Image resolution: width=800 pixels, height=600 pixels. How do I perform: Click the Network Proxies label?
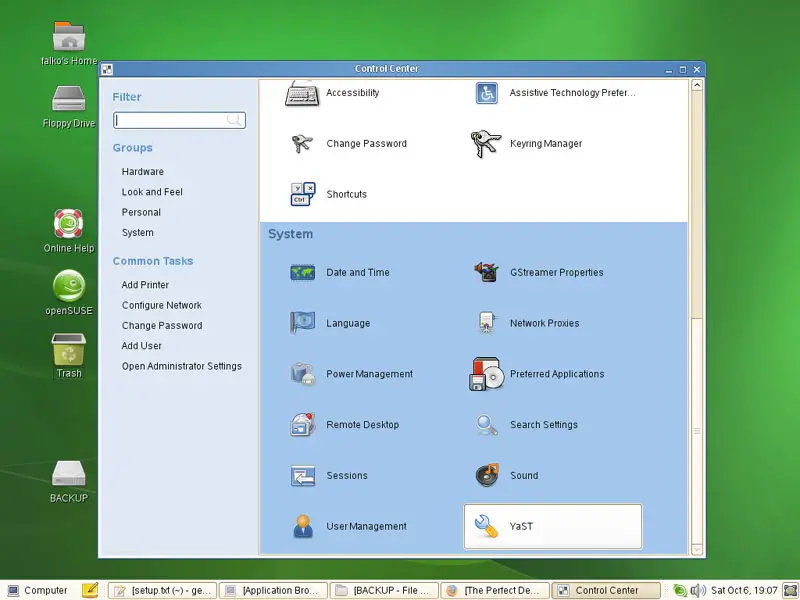tap(544, 323)
